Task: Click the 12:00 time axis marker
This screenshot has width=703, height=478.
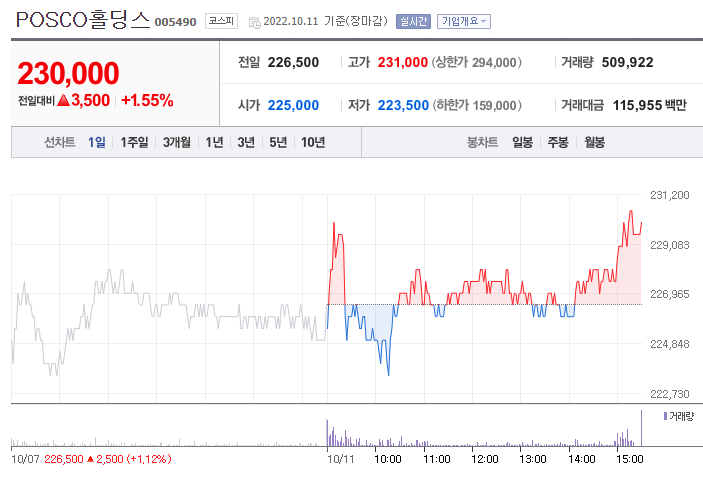Action: 485,459
